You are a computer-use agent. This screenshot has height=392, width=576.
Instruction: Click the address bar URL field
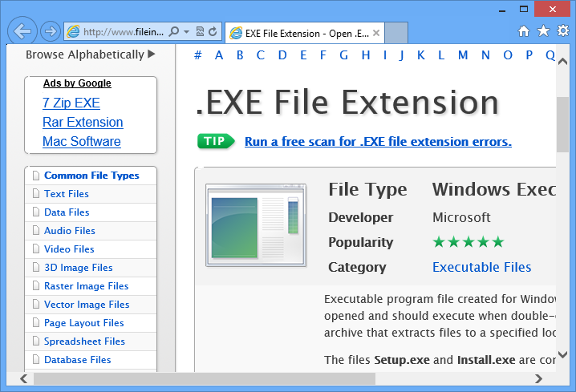pyautogui.click(x=124, y=32)
